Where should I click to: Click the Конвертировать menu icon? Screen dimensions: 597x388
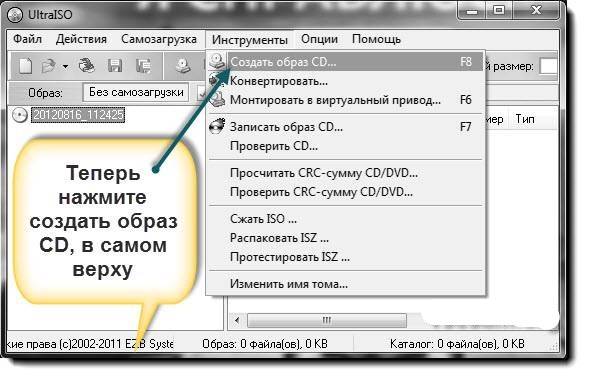click(216, 80)
